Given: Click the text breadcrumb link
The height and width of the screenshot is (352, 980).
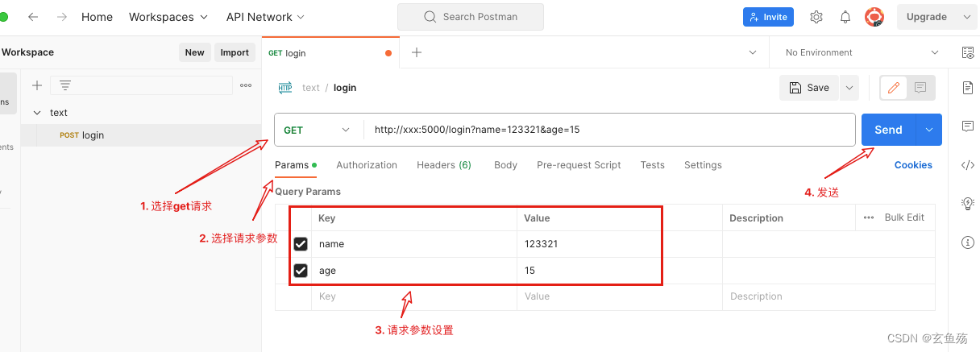Looking at the screenshot, I should click(311, 88).
